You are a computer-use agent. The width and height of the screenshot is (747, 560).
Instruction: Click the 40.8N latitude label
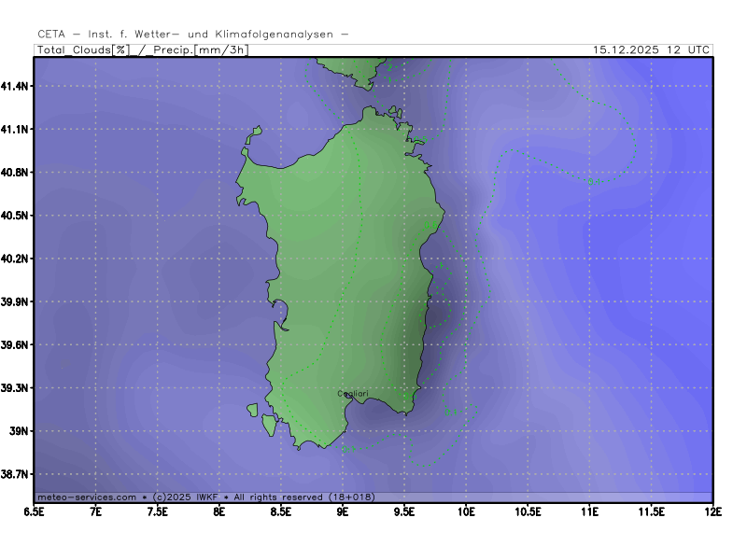point(16,173)
